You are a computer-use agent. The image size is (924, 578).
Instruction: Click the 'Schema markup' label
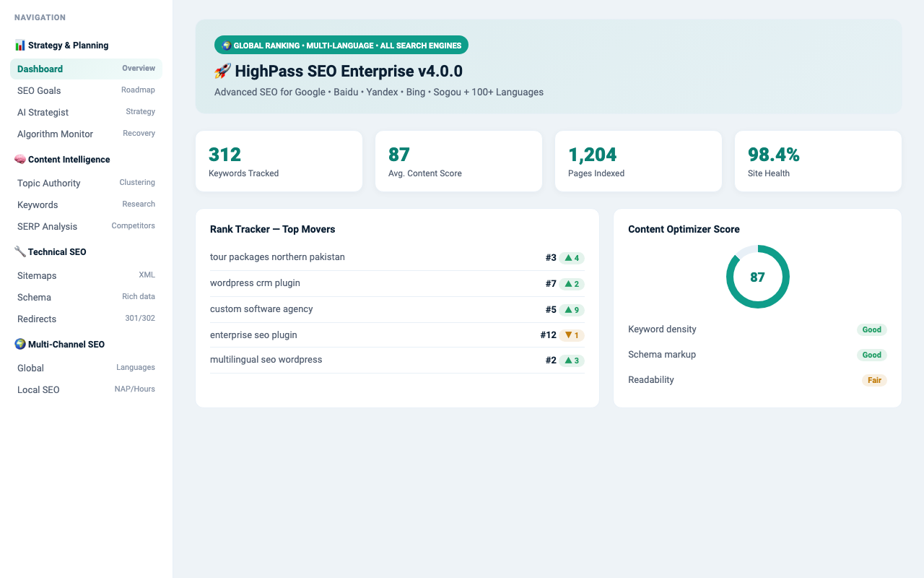pos(662,355)
